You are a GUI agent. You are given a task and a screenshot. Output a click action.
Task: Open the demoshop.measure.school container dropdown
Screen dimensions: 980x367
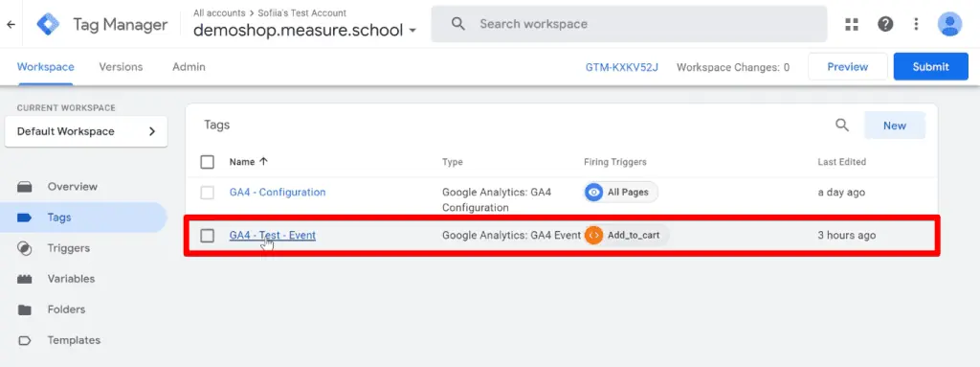pos(305,30)
